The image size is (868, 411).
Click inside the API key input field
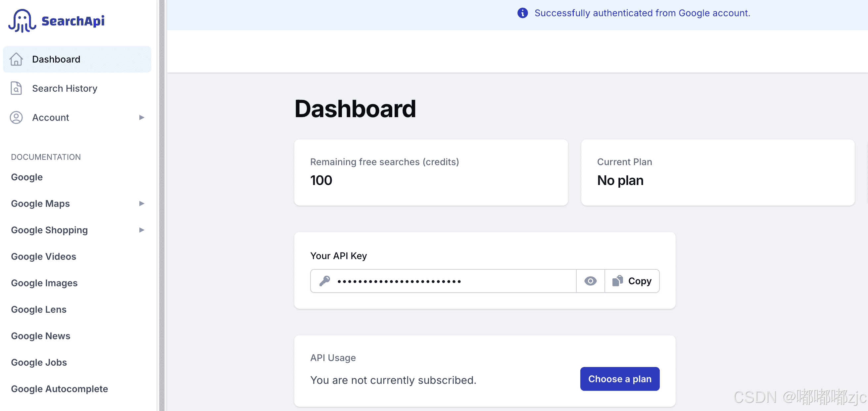[438, 281]
